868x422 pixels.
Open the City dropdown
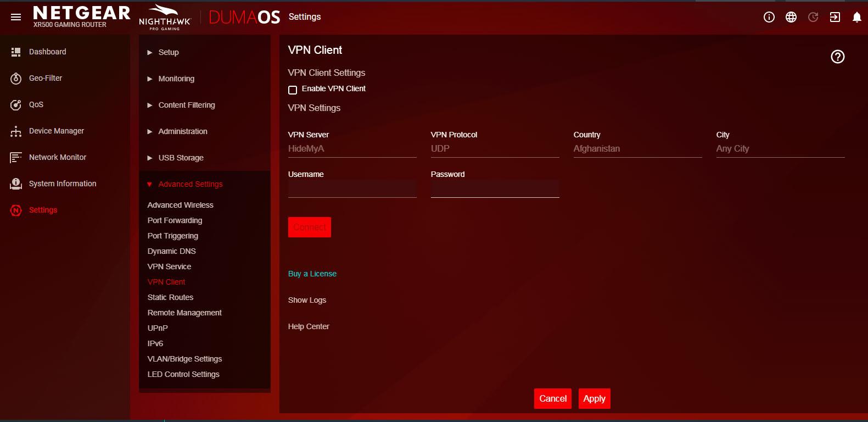[x=780, y=149]
